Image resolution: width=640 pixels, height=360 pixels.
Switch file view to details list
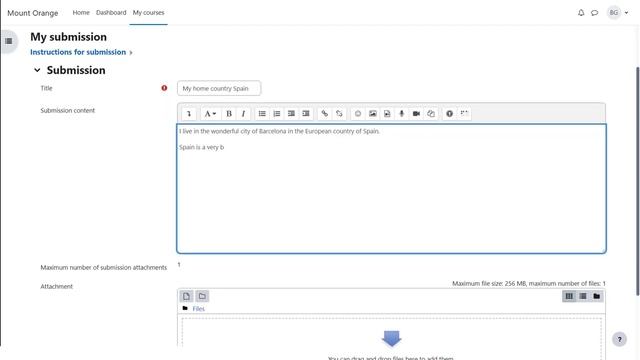[583, 296]
